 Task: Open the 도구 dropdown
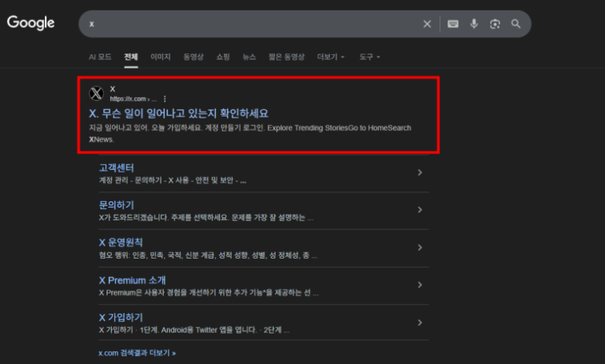[x=369, y=57]
